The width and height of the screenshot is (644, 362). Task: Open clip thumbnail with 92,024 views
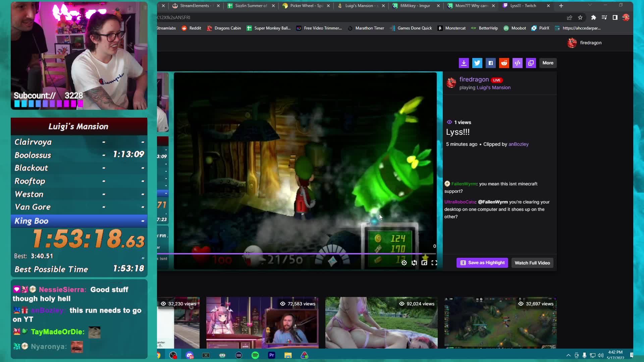click(x=381, y=322)
